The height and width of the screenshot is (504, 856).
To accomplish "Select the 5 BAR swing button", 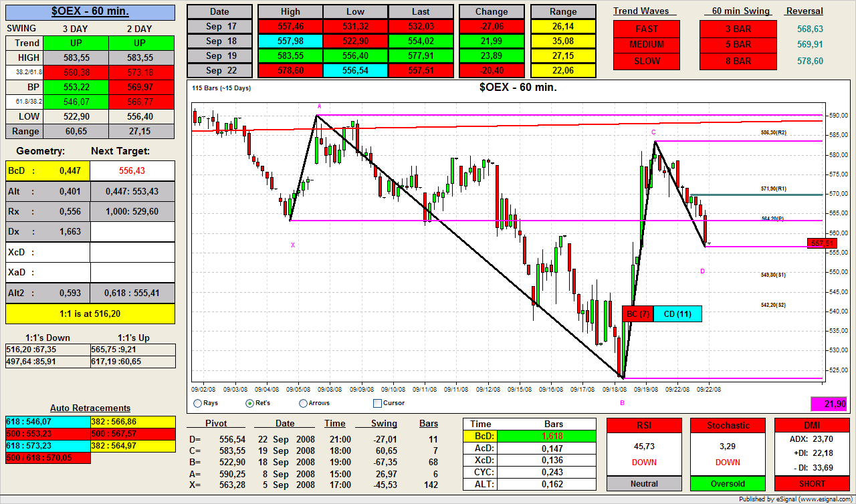I will pos(738,45).
